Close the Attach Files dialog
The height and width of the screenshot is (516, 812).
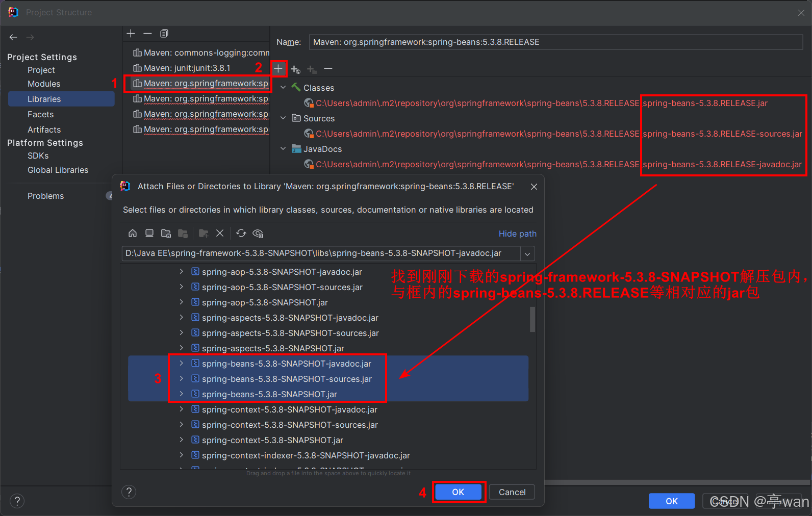[534, 187]
